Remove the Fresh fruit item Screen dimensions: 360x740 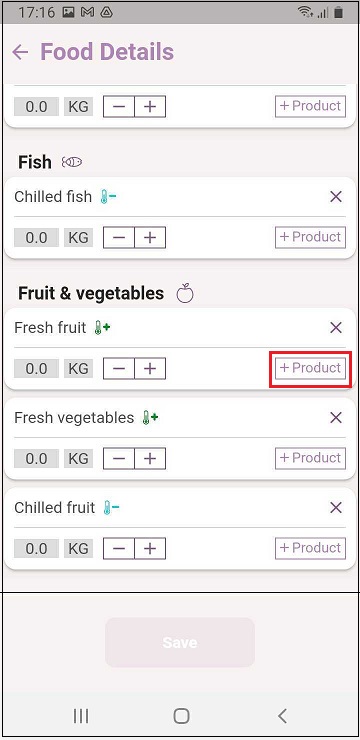(x=336, y=328)
